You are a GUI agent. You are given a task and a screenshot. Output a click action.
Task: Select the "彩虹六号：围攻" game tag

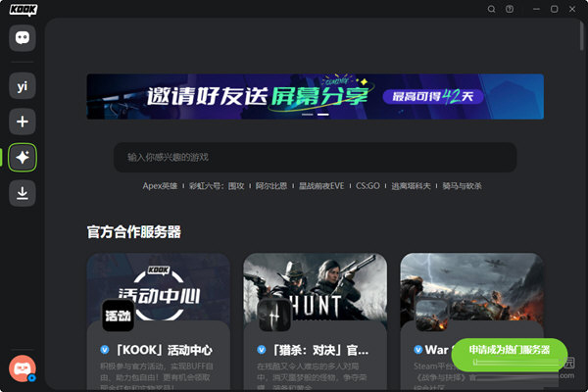[x=217, y=185]
